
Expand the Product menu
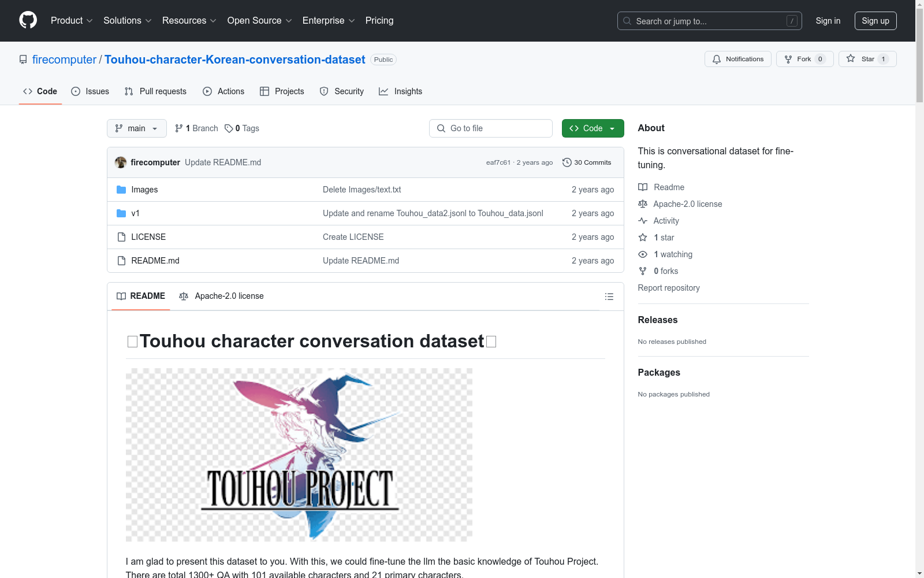(x=72, y=20)
